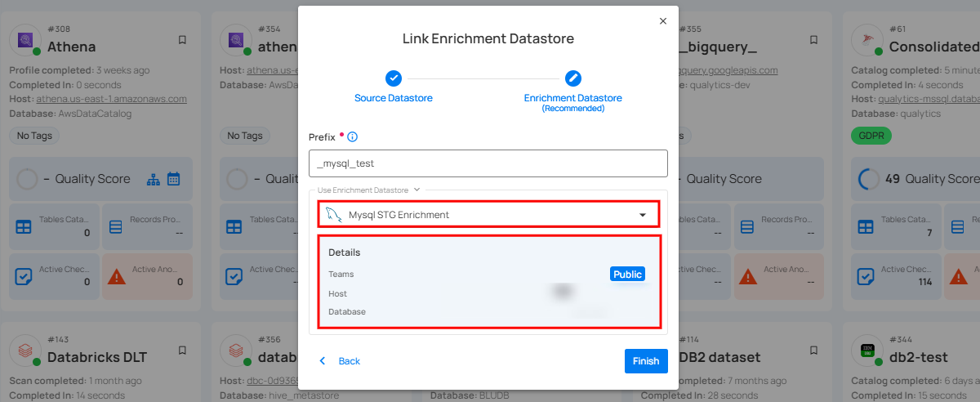Click Consolidated Tables Cataloged icon
The height and width of the screenshot is (402, 980).
(x=866, y=227)
